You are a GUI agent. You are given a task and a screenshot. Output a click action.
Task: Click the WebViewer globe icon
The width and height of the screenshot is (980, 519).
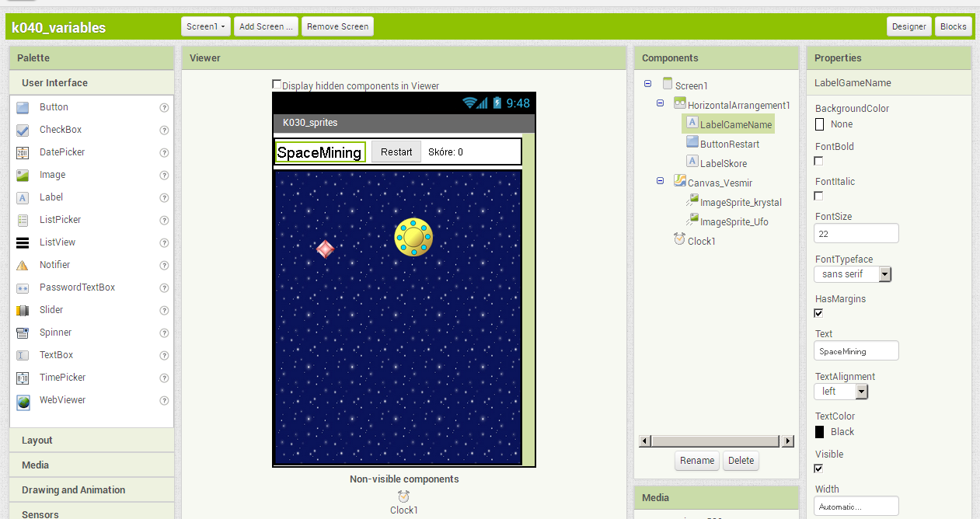pyautogui.click(x=23, y=401)
